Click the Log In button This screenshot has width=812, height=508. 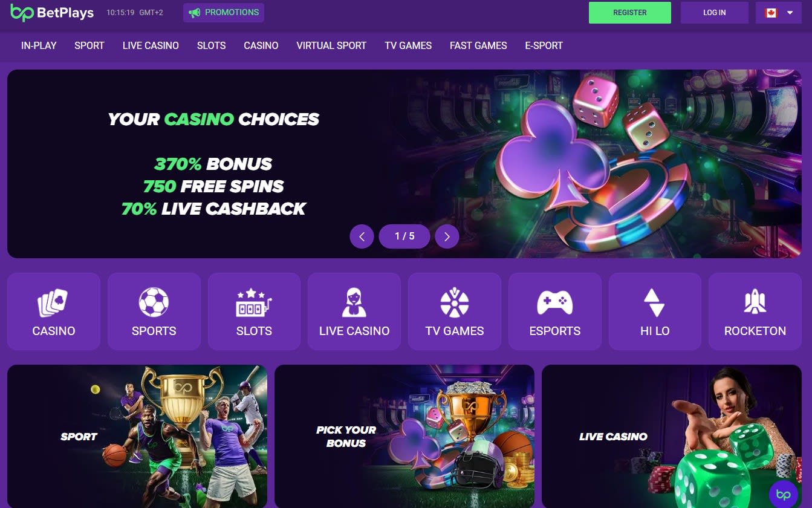point(715,13)
